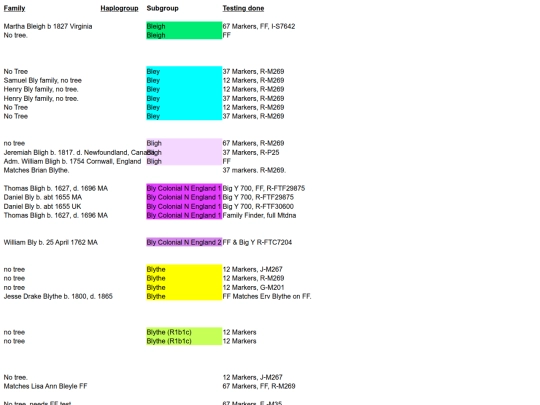Select the 'Matches Brian Blythe.' cell
This screenshot has height=405, width=540.
pos(37,170)
